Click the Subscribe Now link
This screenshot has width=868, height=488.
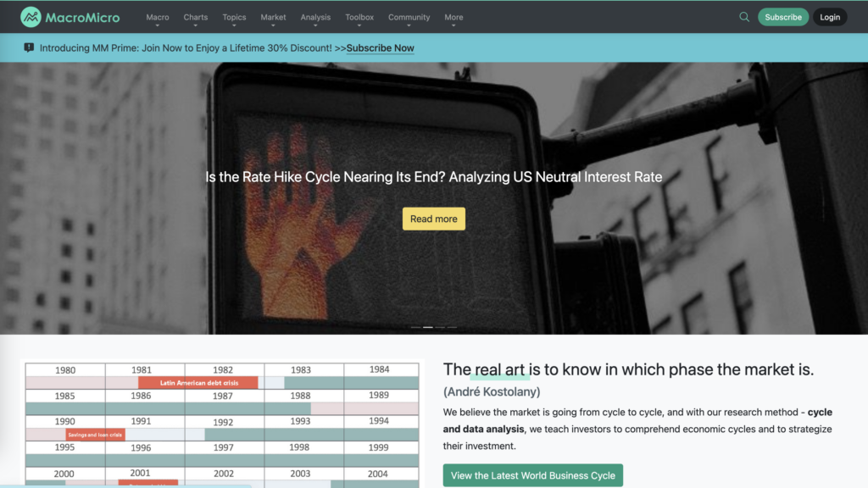click(x=380, y=48)
